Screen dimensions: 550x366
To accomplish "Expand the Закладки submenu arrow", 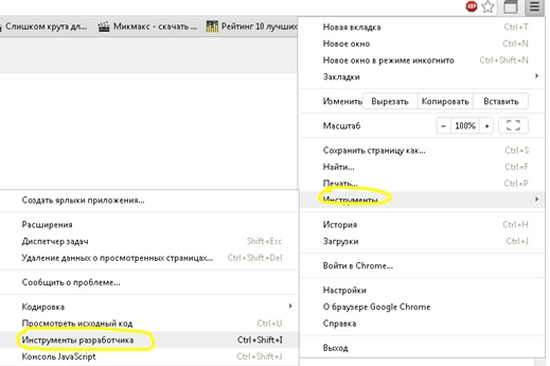I will coord(536,76).
